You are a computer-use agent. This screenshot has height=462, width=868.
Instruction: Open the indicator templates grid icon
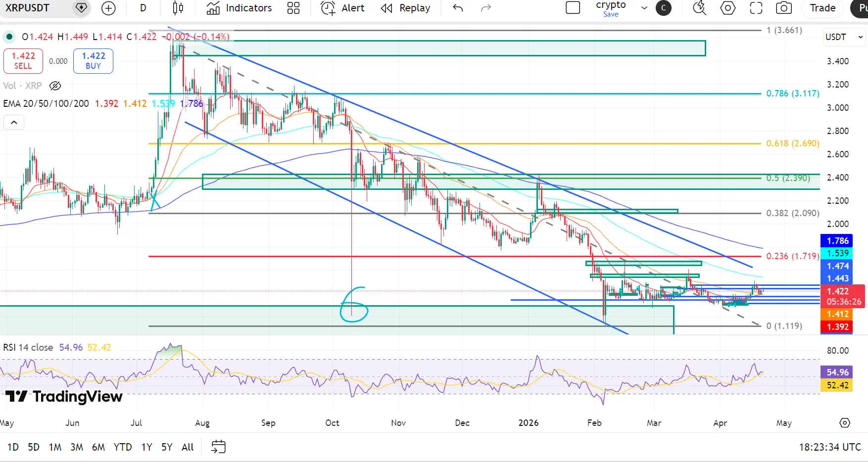click(293, 8)
